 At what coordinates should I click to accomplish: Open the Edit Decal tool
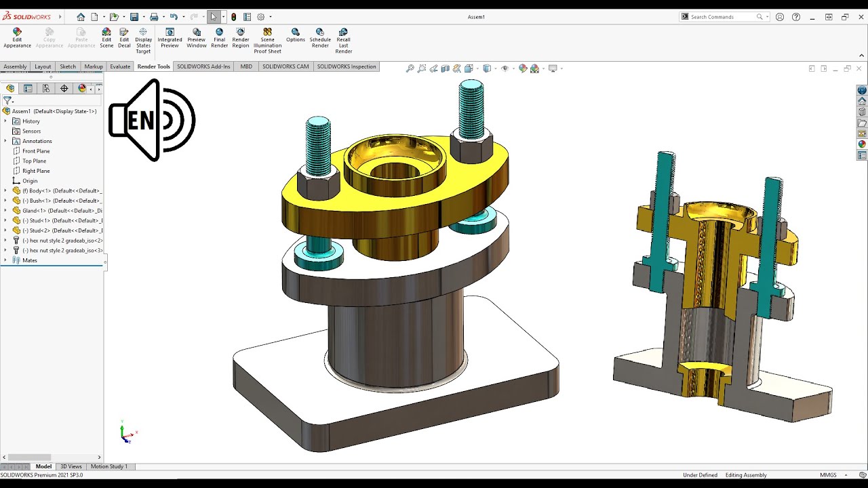(124, 39)
